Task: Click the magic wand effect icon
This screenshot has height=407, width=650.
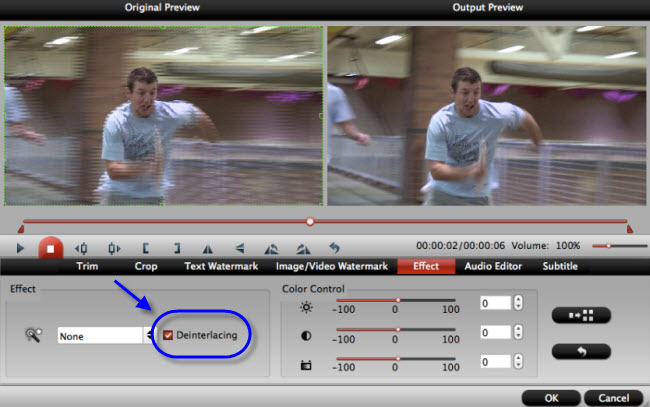Action: point(33,335)
